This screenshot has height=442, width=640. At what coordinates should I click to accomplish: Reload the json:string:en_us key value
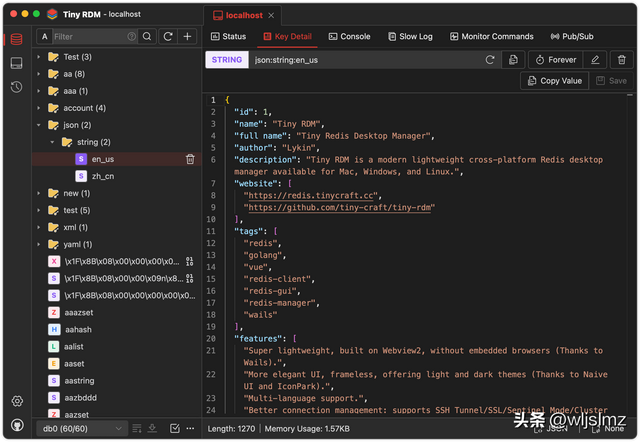490,60
